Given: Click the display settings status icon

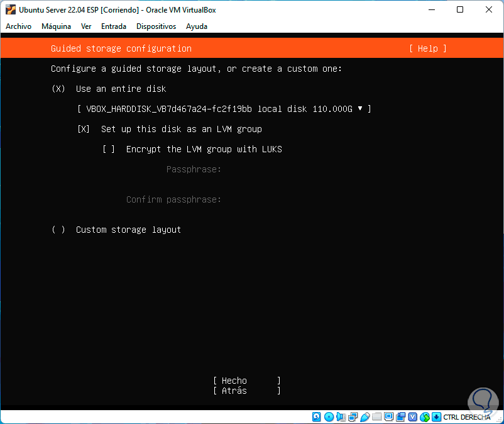Looking at the screenshot, I should click(388, 417).
